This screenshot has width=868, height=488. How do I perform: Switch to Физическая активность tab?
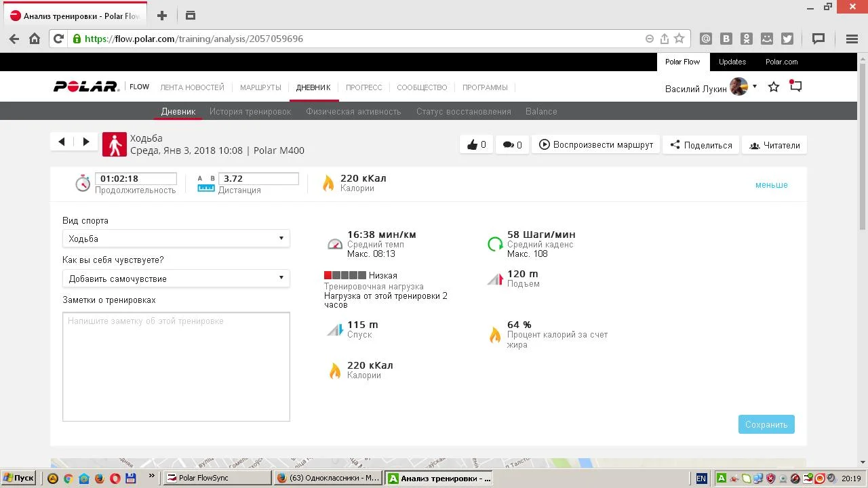click(353, 111)
